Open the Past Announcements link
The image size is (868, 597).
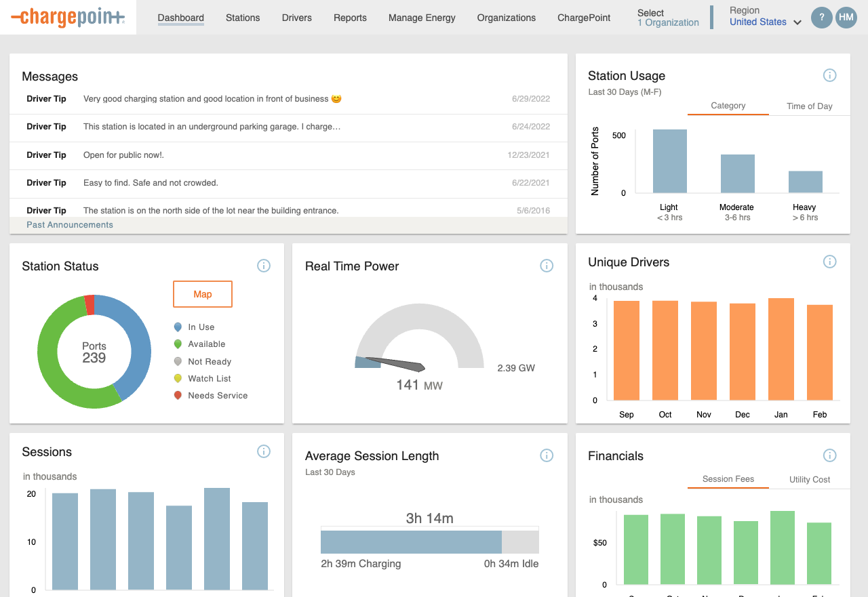[x=69, y=224]
